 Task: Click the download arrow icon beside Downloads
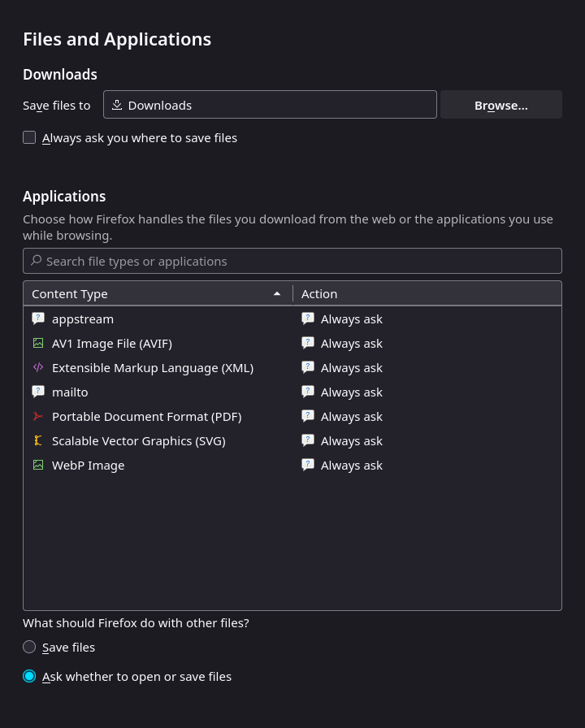coord(117,105)
